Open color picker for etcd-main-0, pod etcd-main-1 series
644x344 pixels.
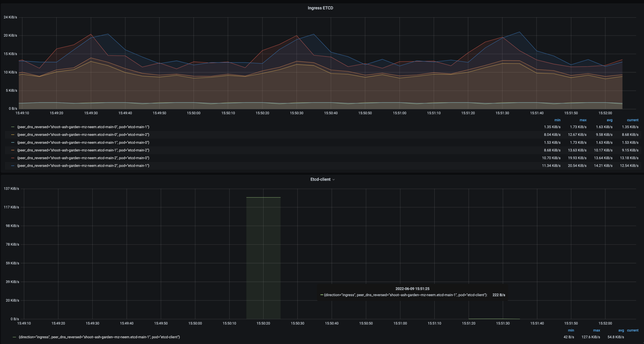point(13,127)
